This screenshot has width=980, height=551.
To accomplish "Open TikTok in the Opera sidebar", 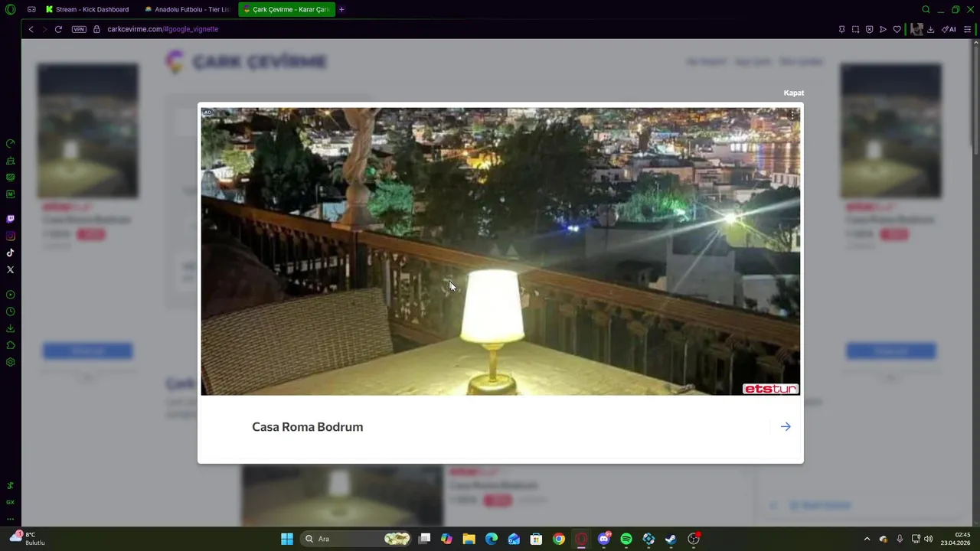I will 10,253.
